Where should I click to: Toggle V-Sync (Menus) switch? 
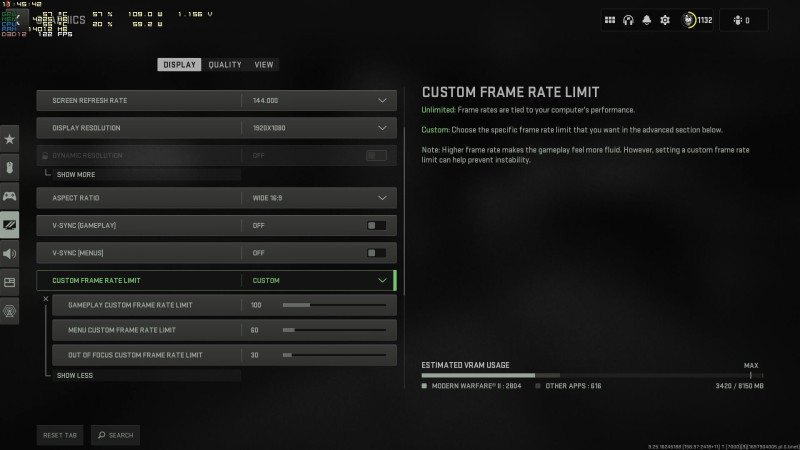point(376,253)
